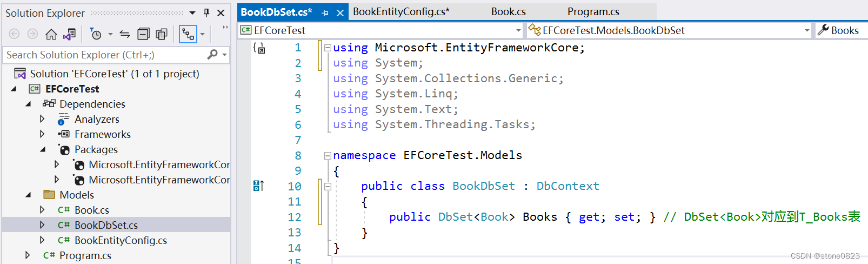Collapse the namespace EFCoreTest.Models outline block
The image size is (868, 264).
328,156
